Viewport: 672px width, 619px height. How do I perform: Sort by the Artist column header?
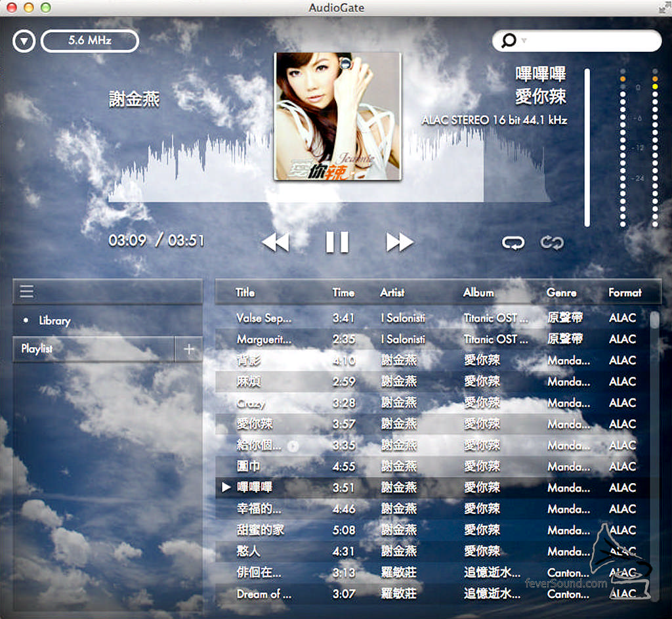tap(392, 293)
